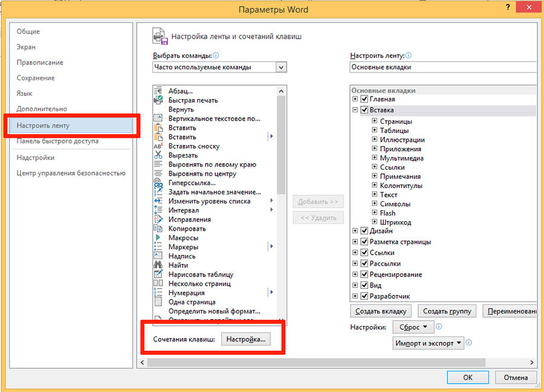
Task: Select the Draw Table (Нарисовать таблицу) icon
Action: click(158, 274)
